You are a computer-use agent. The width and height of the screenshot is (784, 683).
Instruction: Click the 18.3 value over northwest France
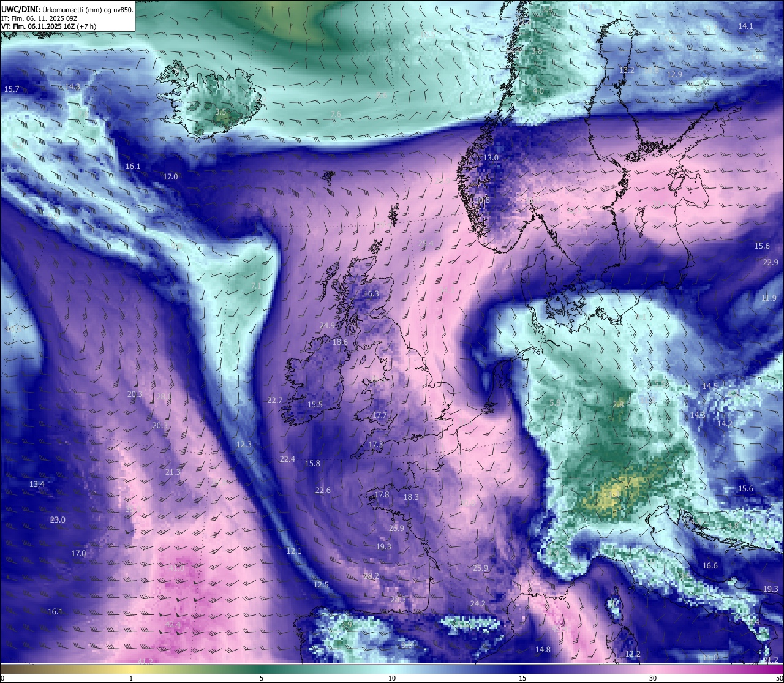click(411, 497)
